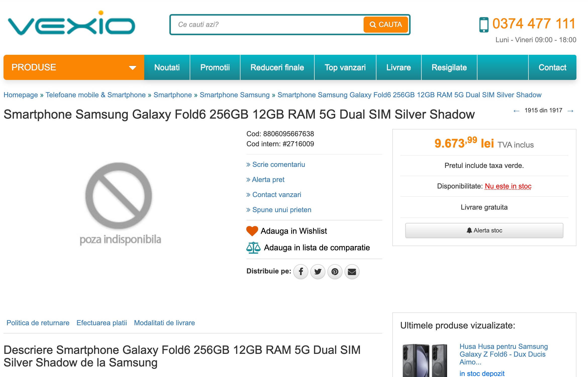588x377 pixels.
Task: Open Reduceri finale section
Action: (277, 67)
